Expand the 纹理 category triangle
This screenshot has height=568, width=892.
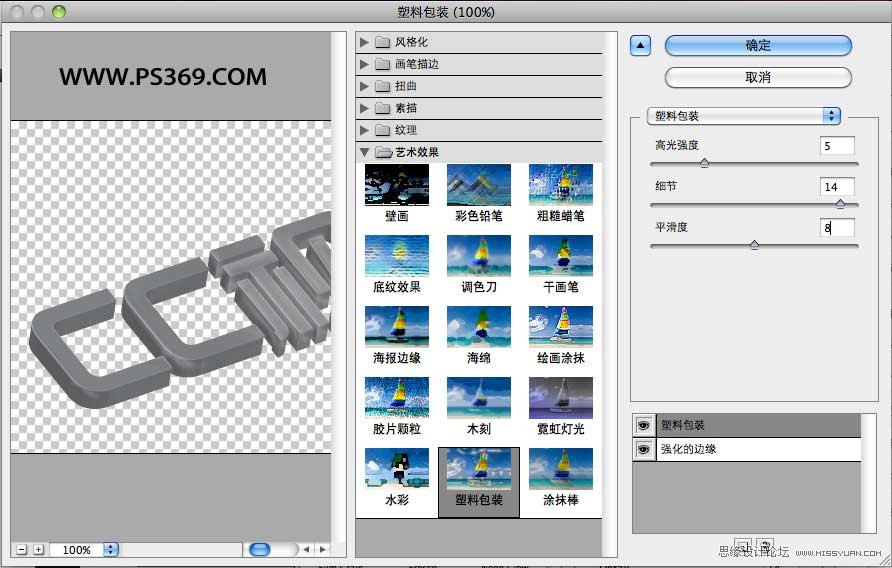point(364,130)
